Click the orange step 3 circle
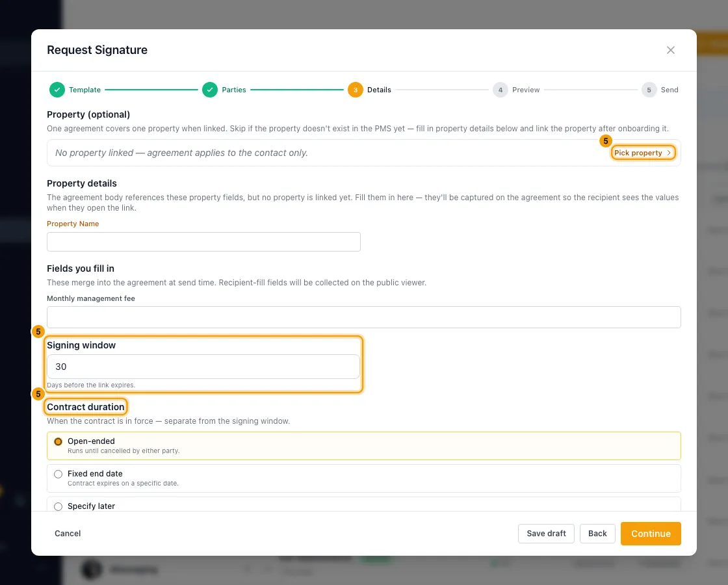This screenshot has height=585, width=728. click(x=355, y=90)
